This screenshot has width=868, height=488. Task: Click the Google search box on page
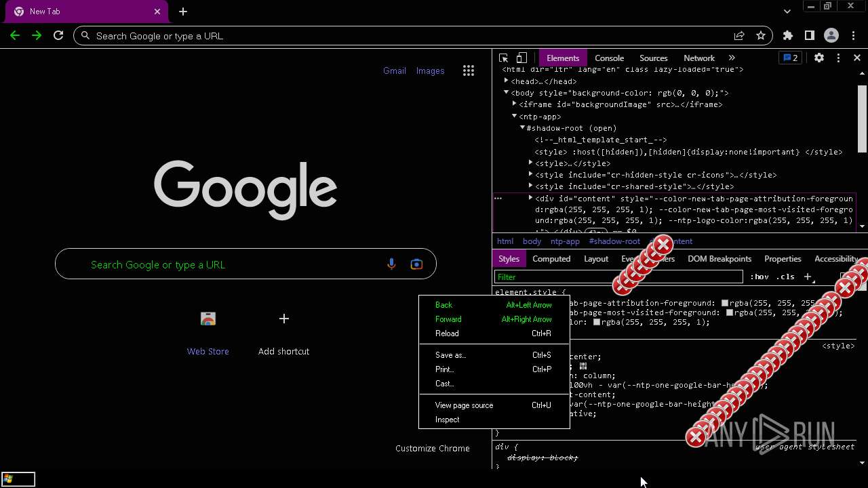pyautogui.click(x=245, y=264)
